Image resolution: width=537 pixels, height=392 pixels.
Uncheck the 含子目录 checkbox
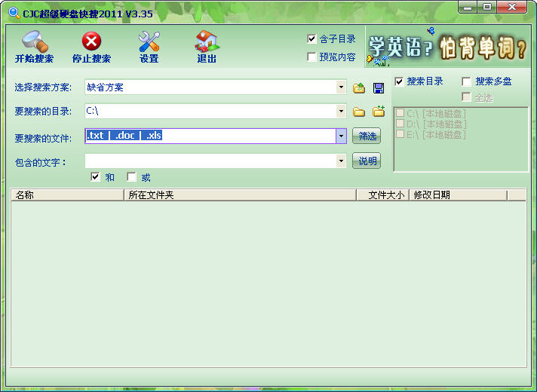click(x=312, y=39)
